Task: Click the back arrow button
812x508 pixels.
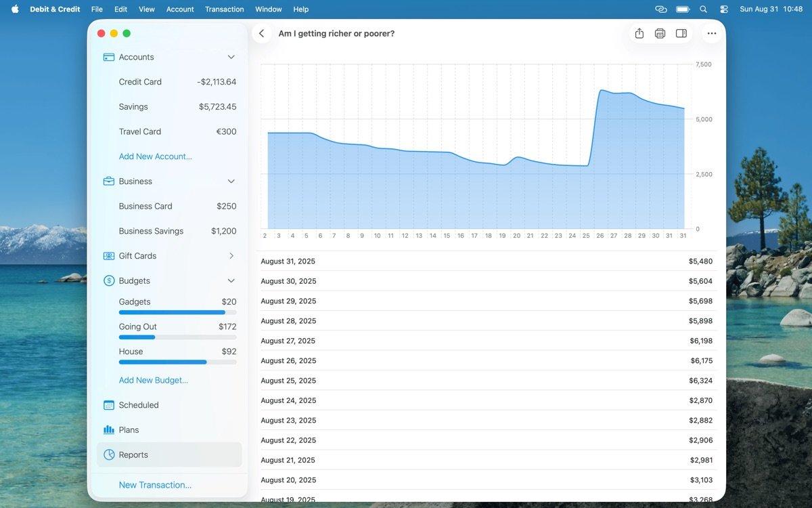Action: pyautogui.click(x=262, y=34)
